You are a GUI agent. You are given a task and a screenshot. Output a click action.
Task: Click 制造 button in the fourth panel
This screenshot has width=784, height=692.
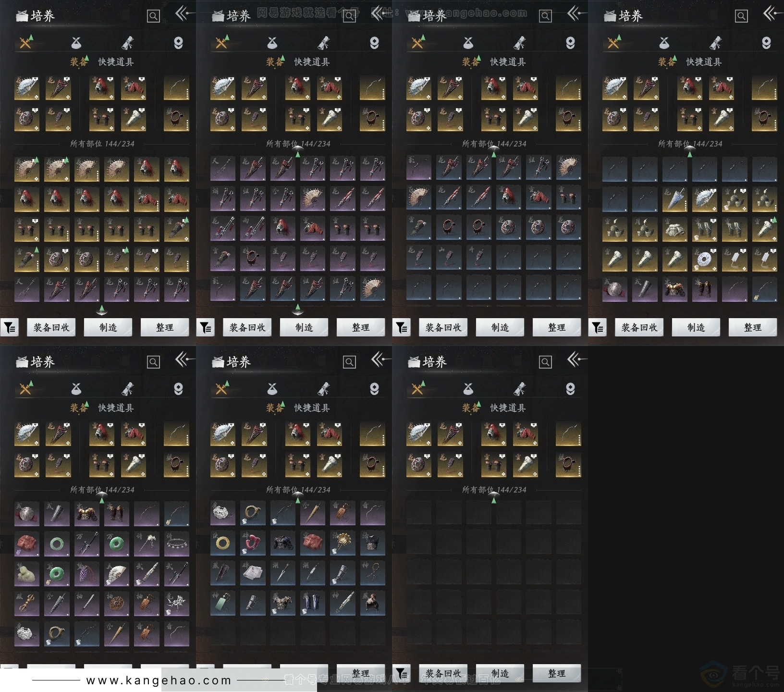pyautogui.click(x=696, y=327)
